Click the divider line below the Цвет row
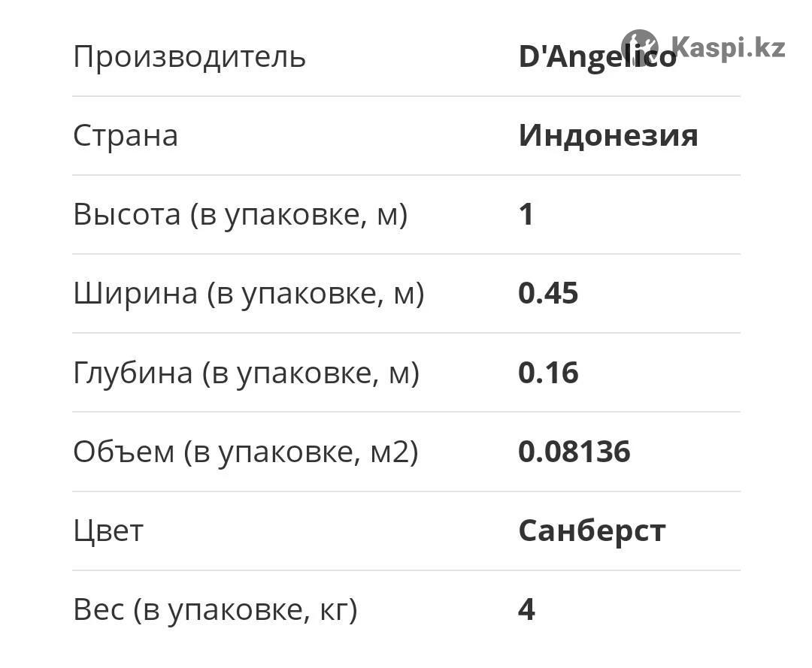 point(406,570)
